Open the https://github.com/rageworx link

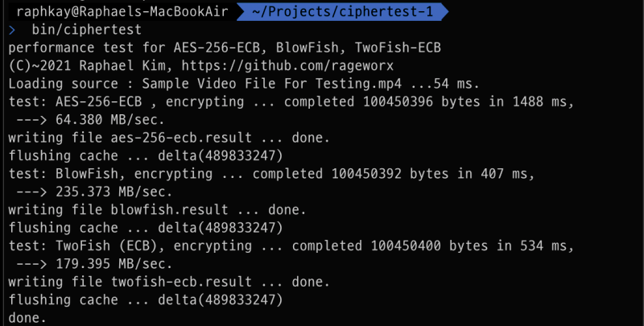[287, 66]
